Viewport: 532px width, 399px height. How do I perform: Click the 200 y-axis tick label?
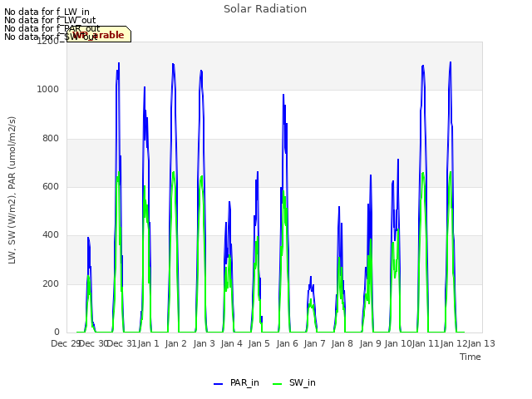(x=51, y=283)
